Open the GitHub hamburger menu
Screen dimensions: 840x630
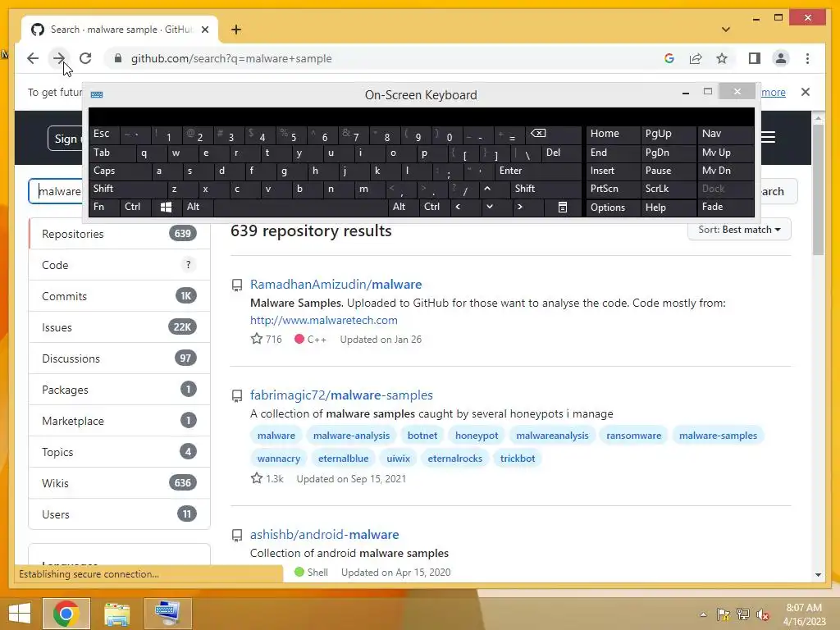coord(768,138)
